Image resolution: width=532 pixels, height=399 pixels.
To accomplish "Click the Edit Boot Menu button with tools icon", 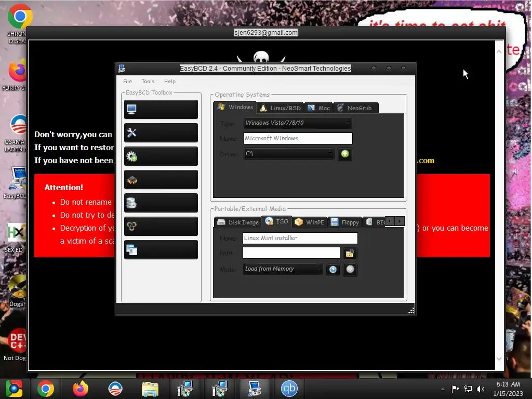I will point(161,132).
